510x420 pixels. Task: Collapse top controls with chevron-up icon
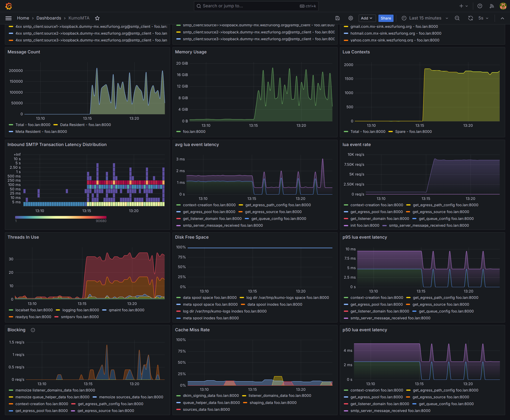tap(502, 18)
